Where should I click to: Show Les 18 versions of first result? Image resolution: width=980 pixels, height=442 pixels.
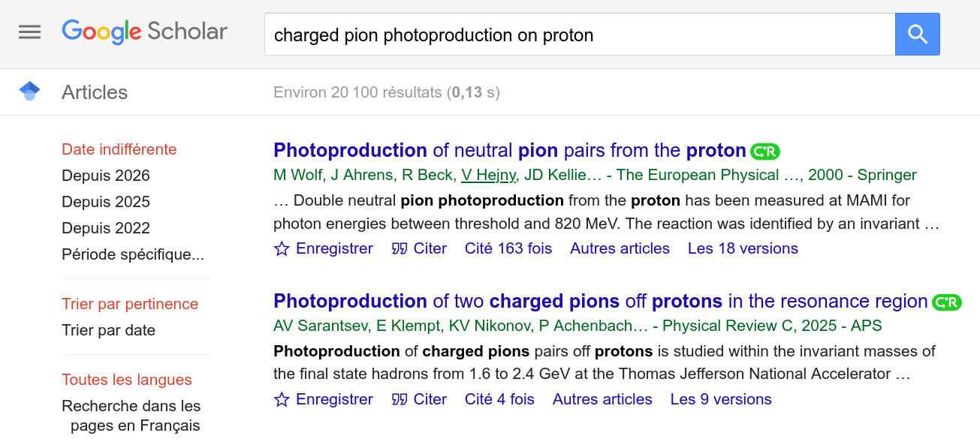pyautogui.click(x=743, y=248)
